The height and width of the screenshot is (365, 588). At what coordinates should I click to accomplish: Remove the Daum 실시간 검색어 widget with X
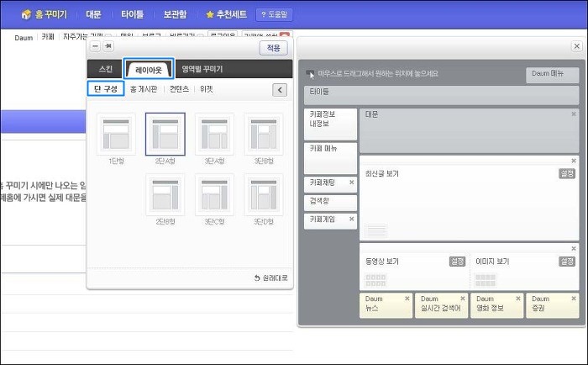[462, 299]
